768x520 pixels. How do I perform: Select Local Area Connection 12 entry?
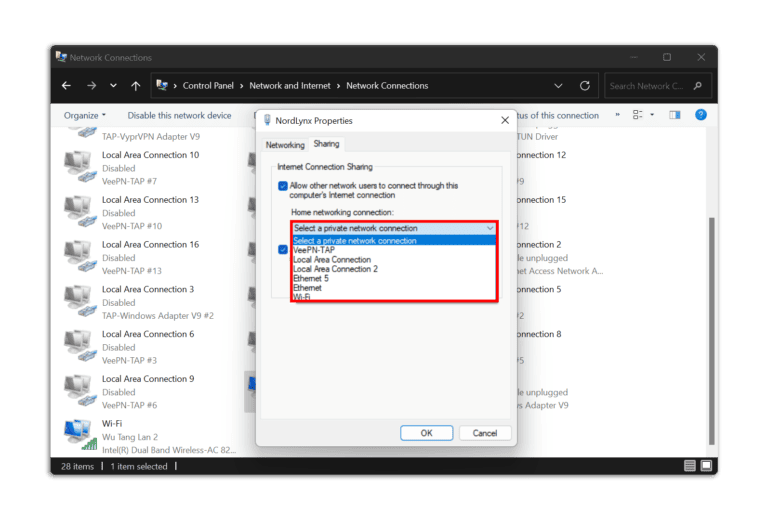click(542, 155)
